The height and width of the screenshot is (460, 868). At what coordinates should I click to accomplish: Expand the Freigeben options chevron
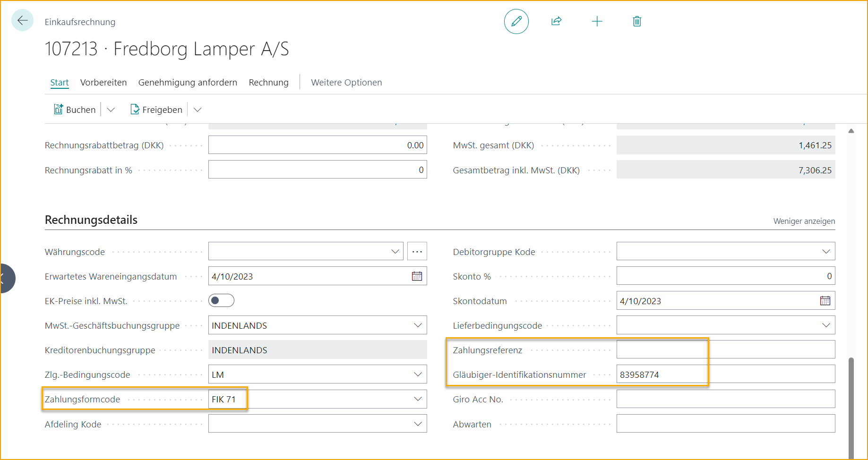[198, 110]
